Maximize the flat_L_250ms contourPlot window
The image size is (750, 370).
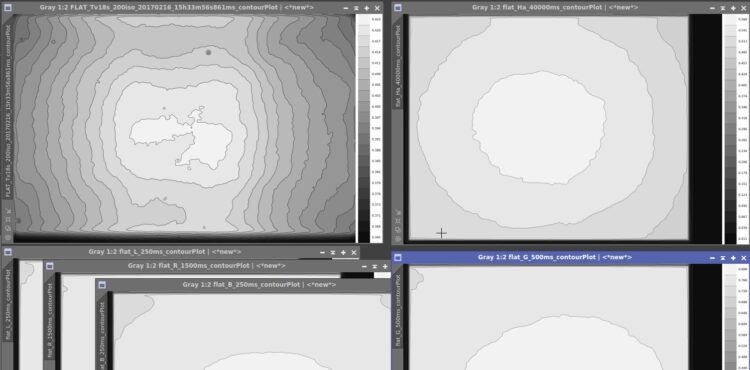(x=343, y=252)
